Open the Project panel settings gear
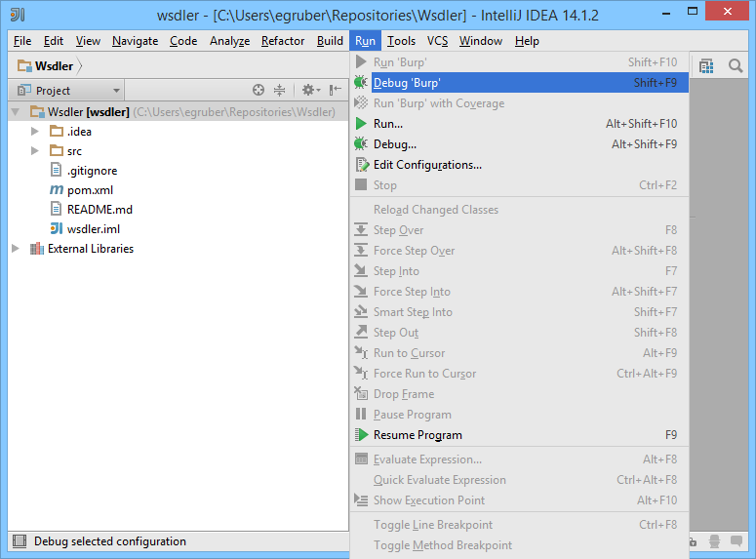This screenshot has height=559, width=756. pyautogui.click(x=311, y=90)
